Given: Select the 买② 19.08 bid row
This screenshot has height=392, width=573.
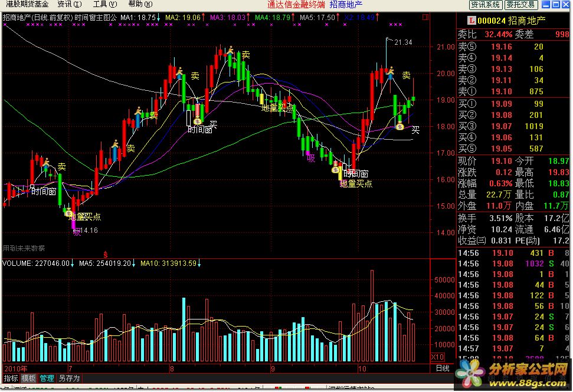Looking at the screenshot, I should (513, 116).
